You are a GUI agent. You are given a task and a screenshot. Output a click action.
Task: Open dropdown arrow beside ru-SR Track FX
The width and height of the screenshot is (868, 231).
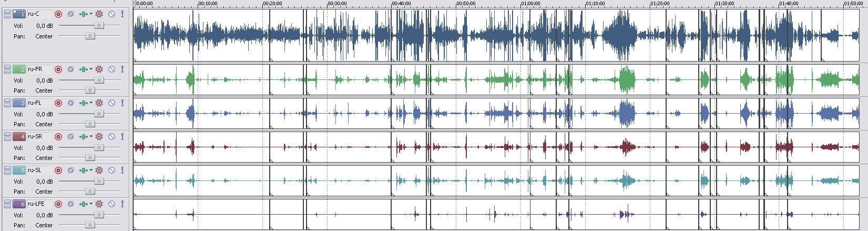click(x=90, y=136)
